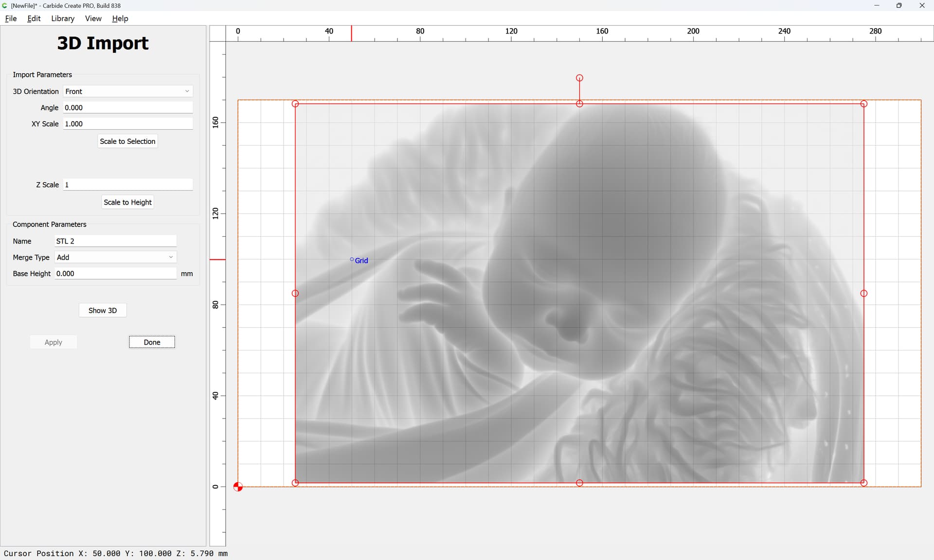
Task: Click the Base Height input field
Action: click(x=115, y=274)
